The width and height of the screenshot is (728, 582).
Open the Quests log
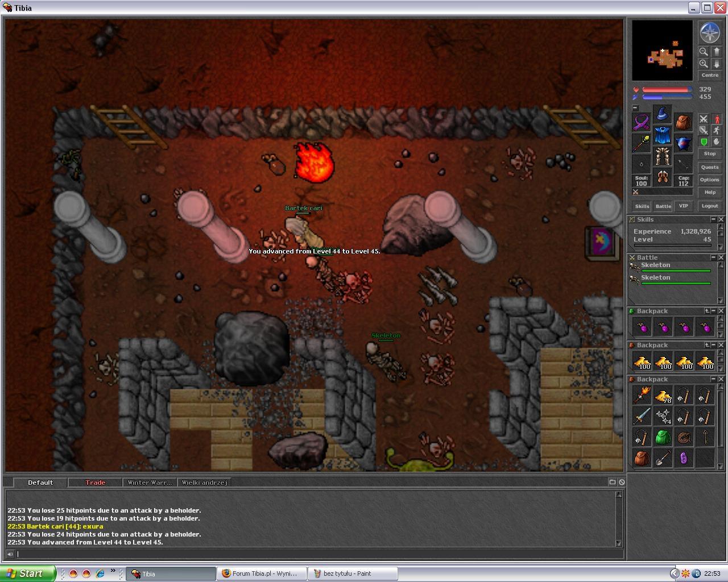click(710, 167)
